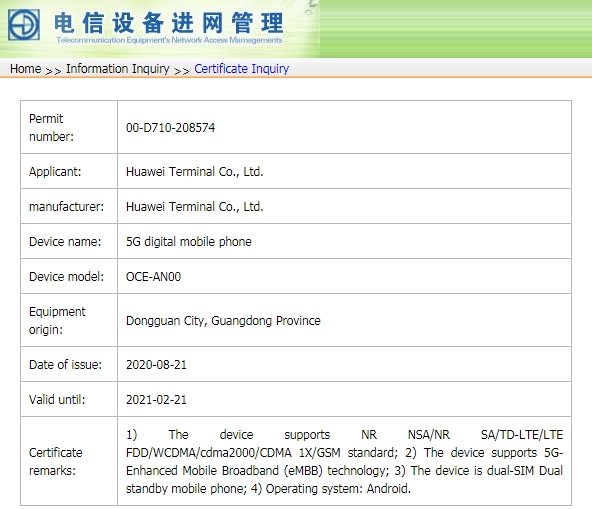
Task: Go to Information Inquiry breadcrumb
Action: [x=117, y=69]
